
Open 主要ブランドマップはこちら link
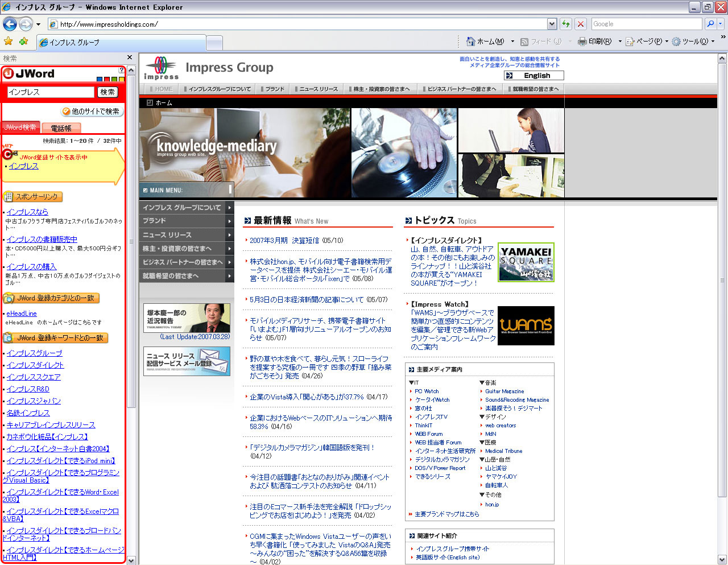(x=446, y=514)
